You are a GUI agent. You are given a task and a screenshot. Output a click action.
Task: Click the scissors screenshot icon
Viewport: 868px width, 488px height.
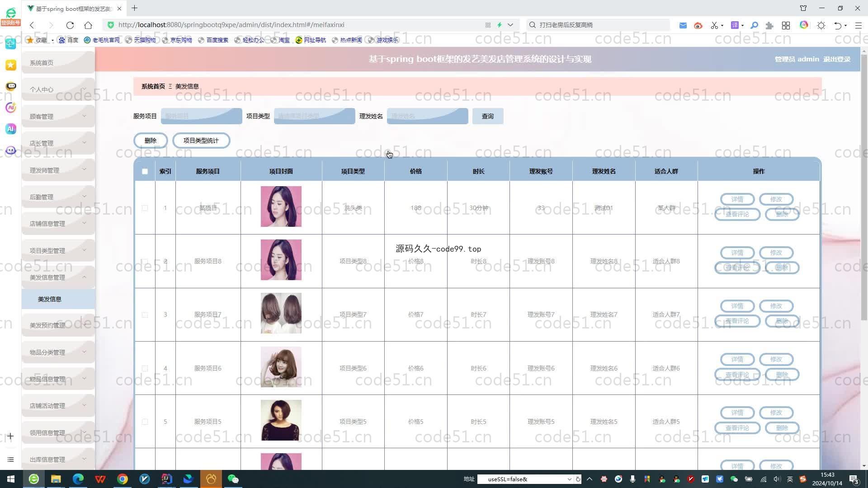714,25
